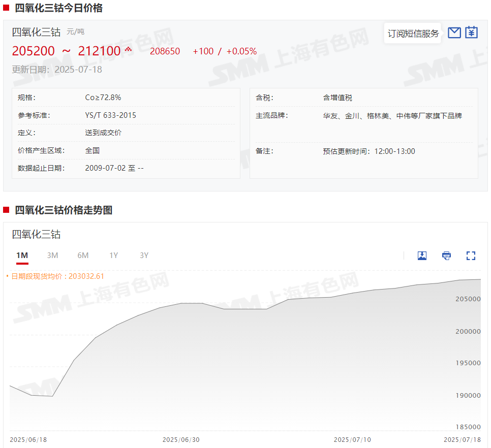Click the red rising-trend icon beside 212100
The image size is (491, 448).
(128, 49)
